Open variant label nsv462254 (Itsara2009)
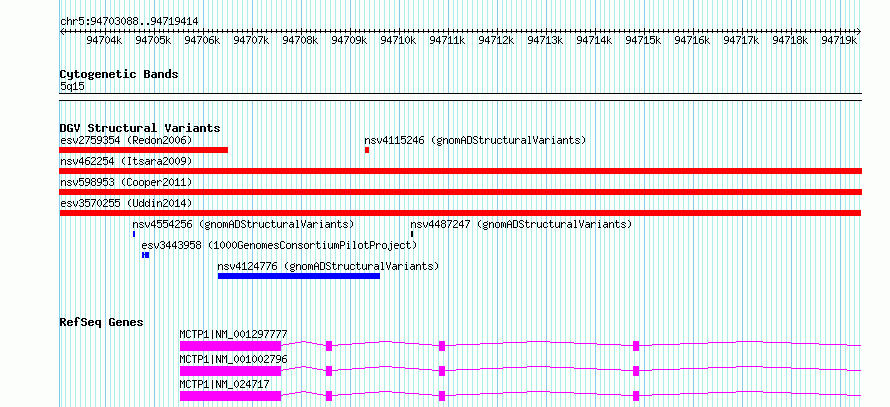Image resolution: width=890 pixels, height=407 pixels. [126, 162]
